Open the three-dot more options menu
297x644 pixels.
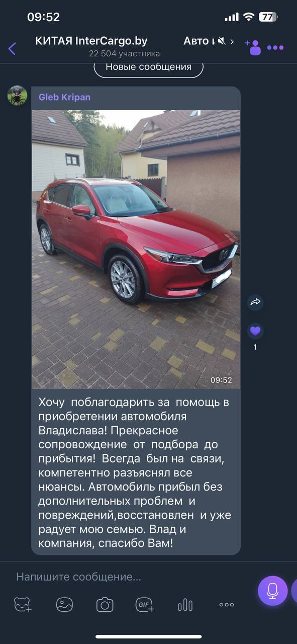pos(275,48)
